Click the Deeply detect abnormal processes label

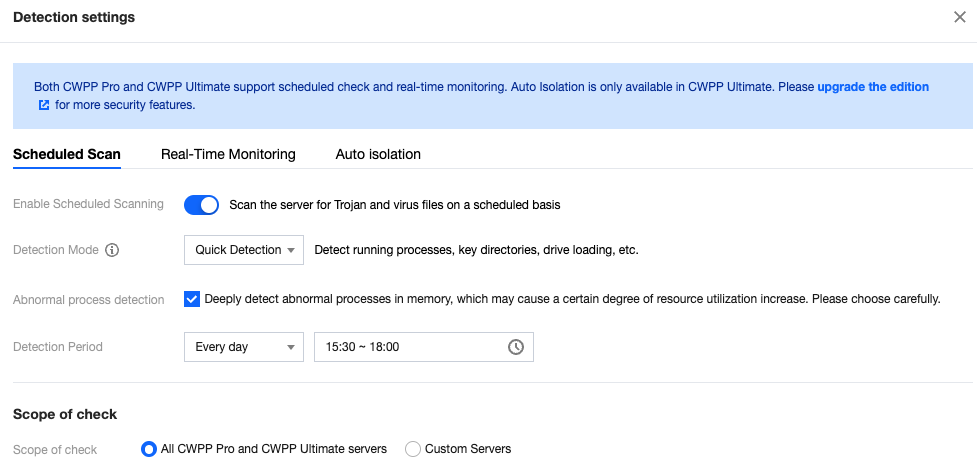pos(572,299)
